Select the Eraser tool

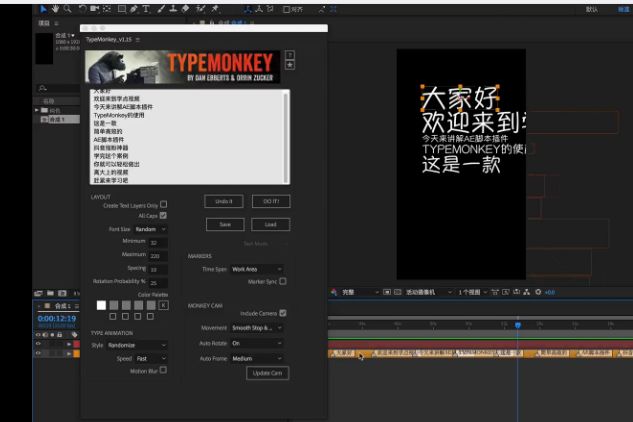[x=185, y=8]
